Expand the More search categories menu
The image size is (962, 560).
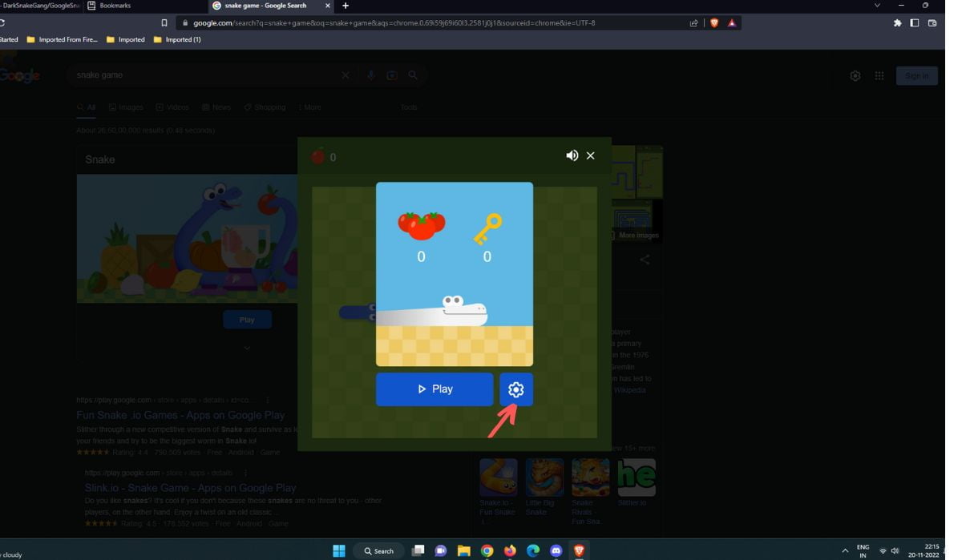tap(308, 107)
